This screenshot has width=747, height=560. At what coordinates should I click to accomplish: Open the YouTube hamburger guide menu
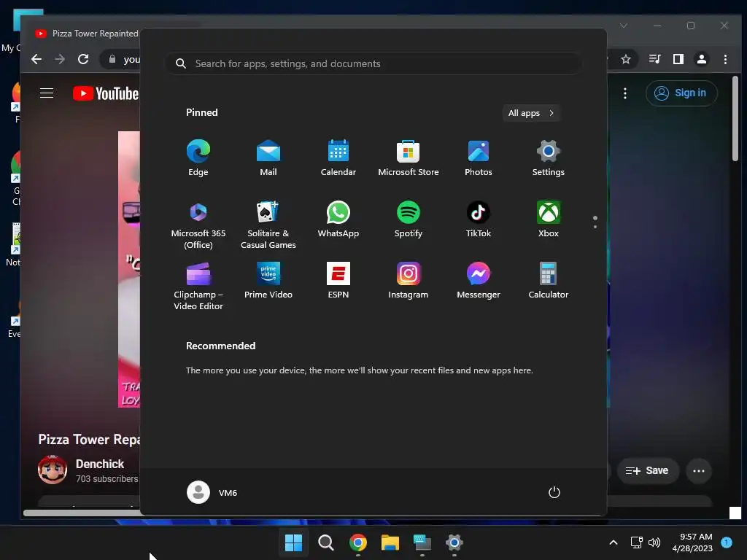click(x=46, y=93)
